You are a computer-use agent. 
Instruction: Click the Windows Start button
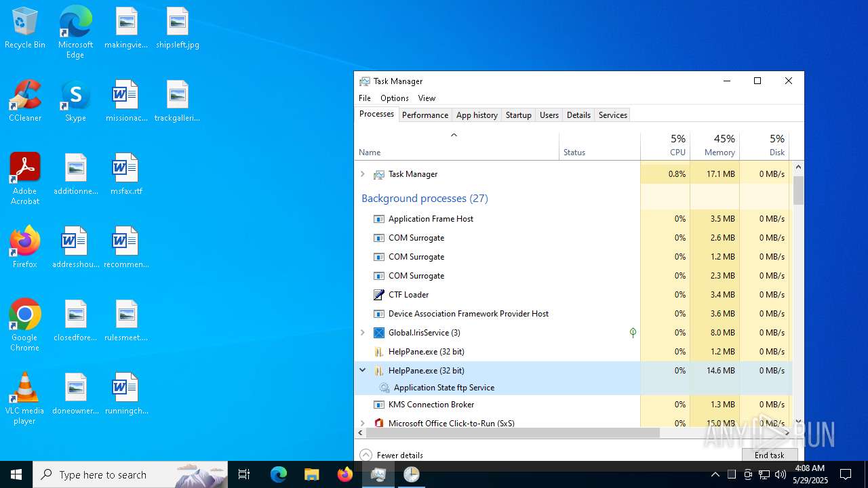tap(16, 474)
